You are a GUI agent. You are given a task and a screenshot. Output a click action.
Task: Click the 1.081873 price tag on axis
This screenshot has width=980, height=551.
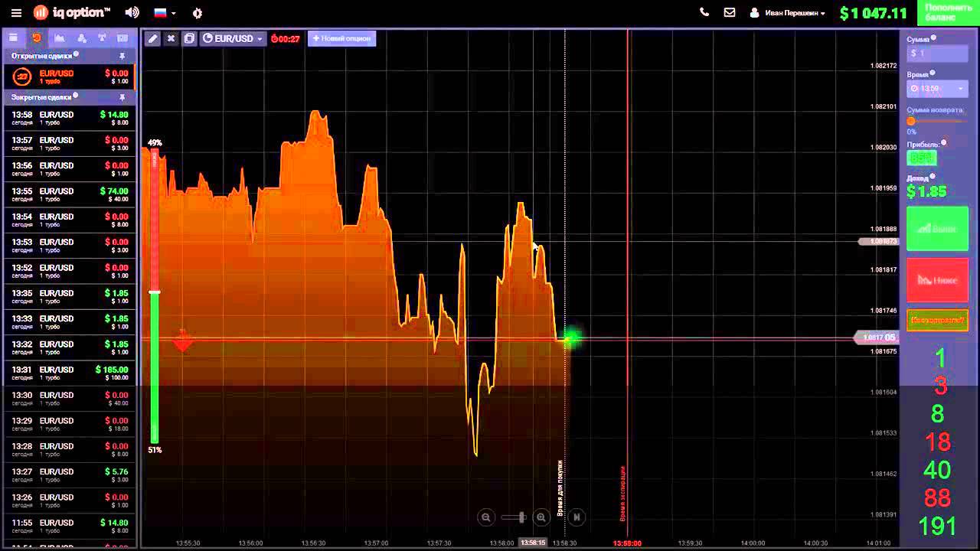pyautogui.click(x=878, y=241)
